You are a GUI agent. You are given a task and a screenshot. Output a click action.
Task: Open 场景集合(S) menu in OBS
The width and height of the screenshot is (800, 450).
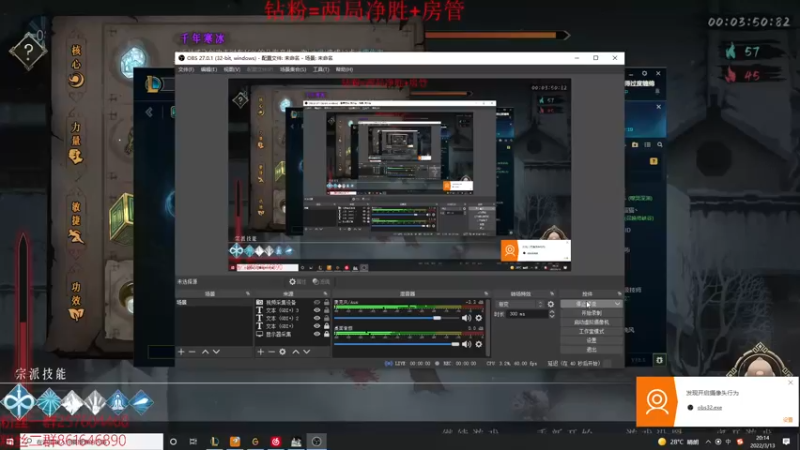293,69
